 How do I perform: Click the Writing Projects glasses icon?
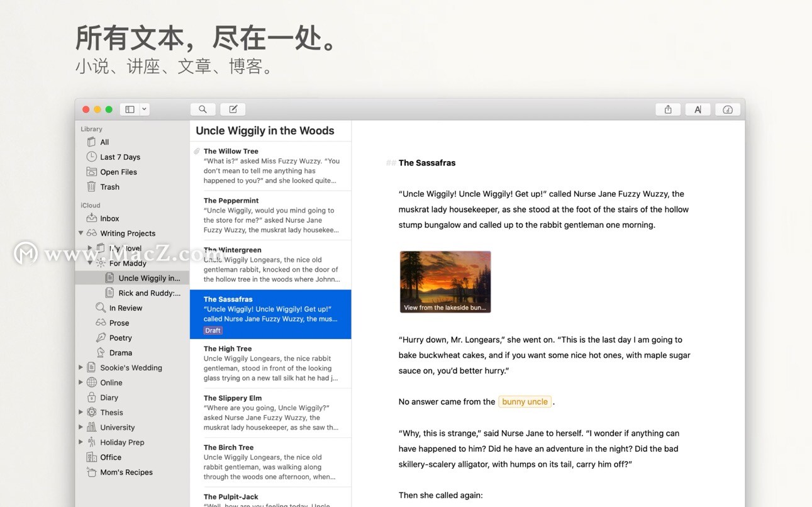[92, 233]
